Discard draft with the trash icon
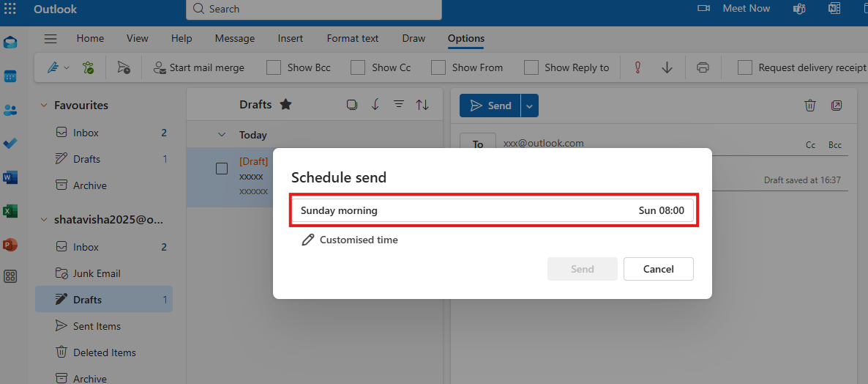868x384 pixels. 810,106
